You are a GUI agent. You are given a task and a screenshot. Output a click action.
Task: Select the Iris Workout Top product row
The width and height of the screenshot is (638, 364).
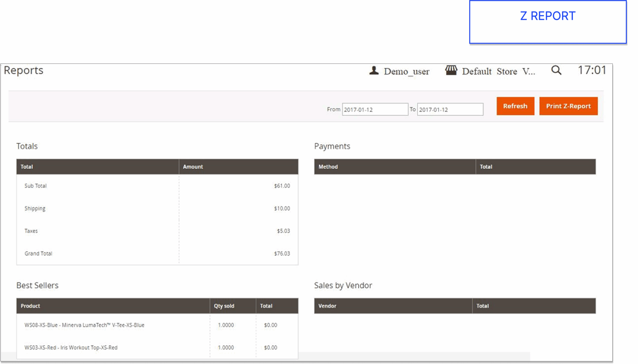click(71, 348)
